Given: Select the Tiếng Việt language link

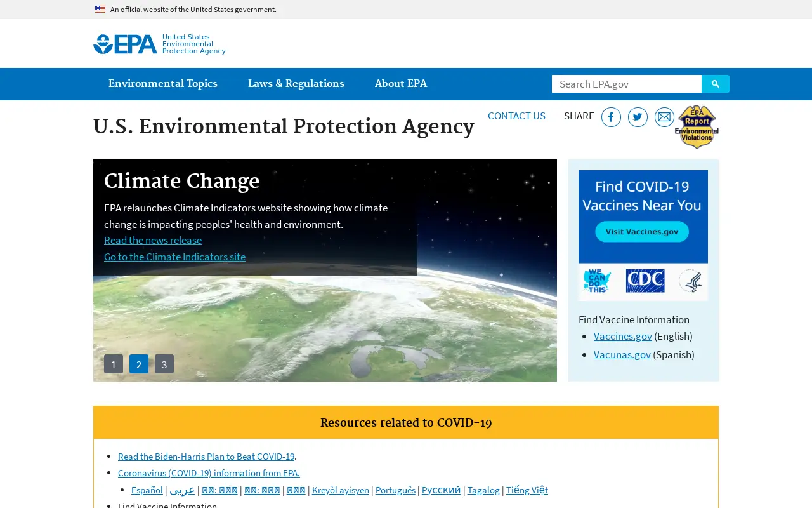Looking at the screenshot, I should pos(527,490).
